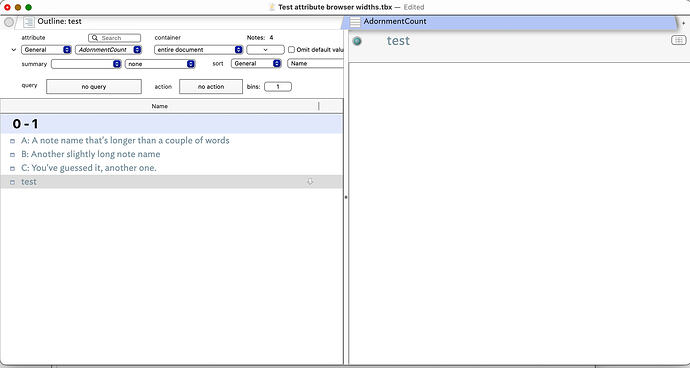Viewport: 690px width, 368px height.
Task: Click the Name column header
Action: (x=159, y=106)
